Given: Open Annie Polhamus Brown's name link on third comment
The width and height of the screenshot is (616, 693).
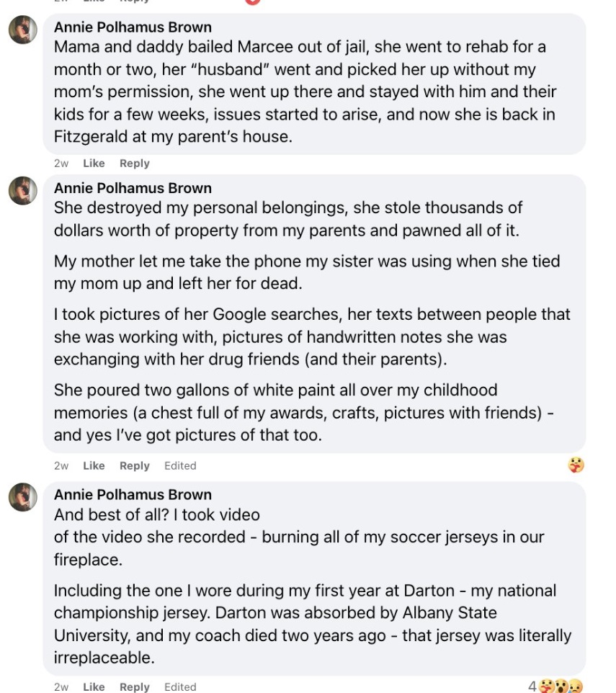Looking at the screenshot, I should (132, 494).
